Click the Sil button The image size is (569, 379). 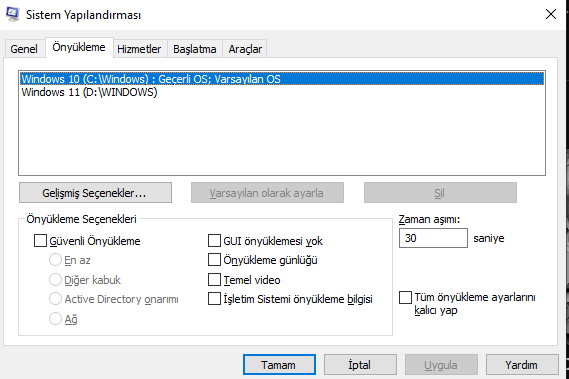pos(440,193)
